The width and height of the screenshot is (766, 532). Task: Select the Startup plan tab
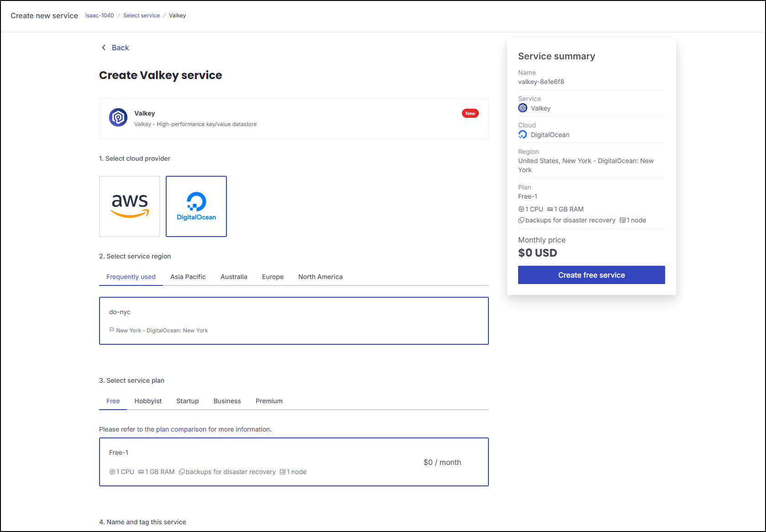[188, 401]
